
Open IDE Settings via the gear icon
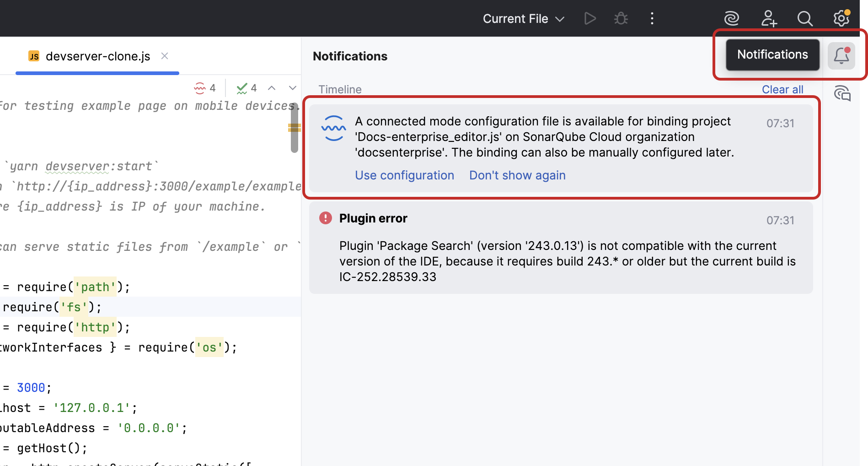(841, 18)
